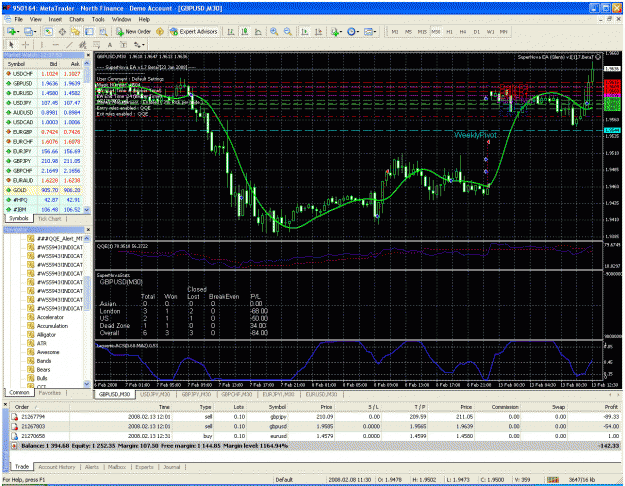This screenshot has width=625, height=486.
Task: Select the text label tool
Action: tap(110, 45)
